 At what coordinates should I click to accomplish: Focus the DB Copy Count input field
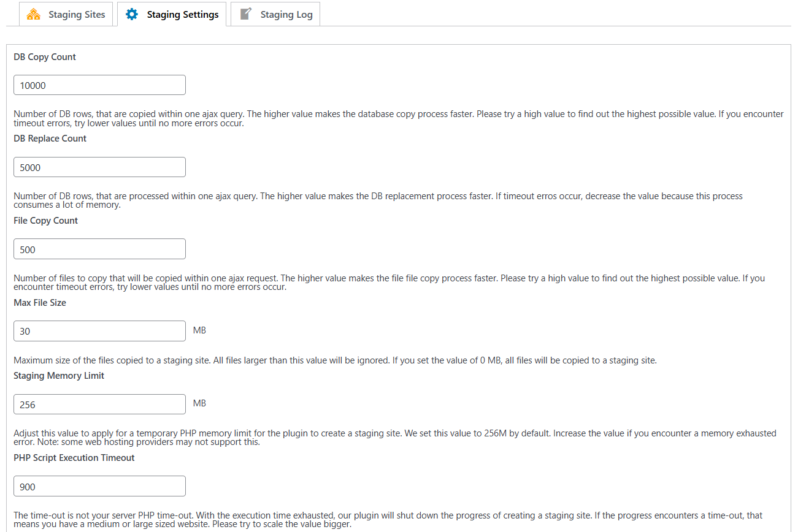(x=99, y=85)
